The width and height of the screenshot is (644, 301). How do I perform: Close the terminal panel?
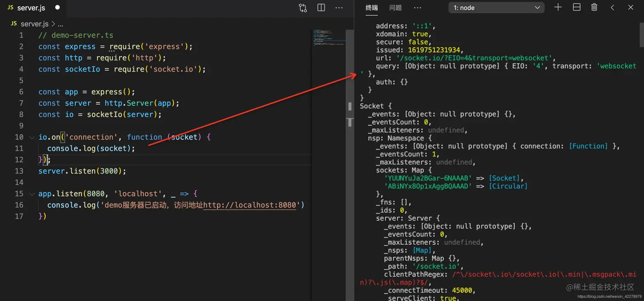(x=631, y=7)
